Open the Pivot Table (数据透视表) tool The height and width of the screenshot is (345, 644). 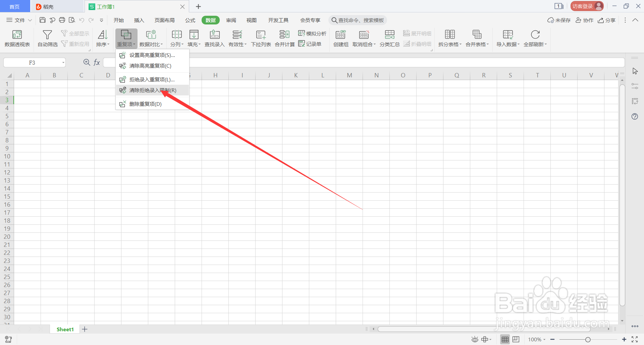point(17,39)
